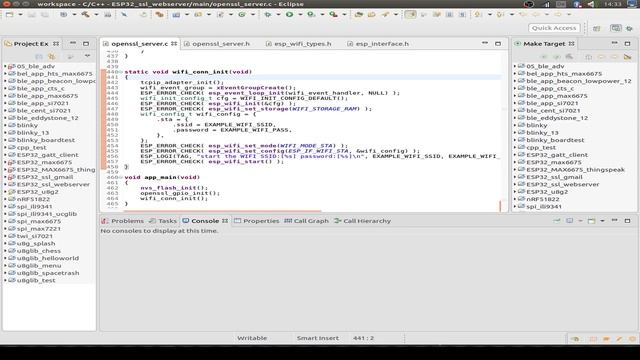Viewport: 640px width, 360px height.
Task: Open the Build hammer dropdown arrow
Action: (96, 15)
